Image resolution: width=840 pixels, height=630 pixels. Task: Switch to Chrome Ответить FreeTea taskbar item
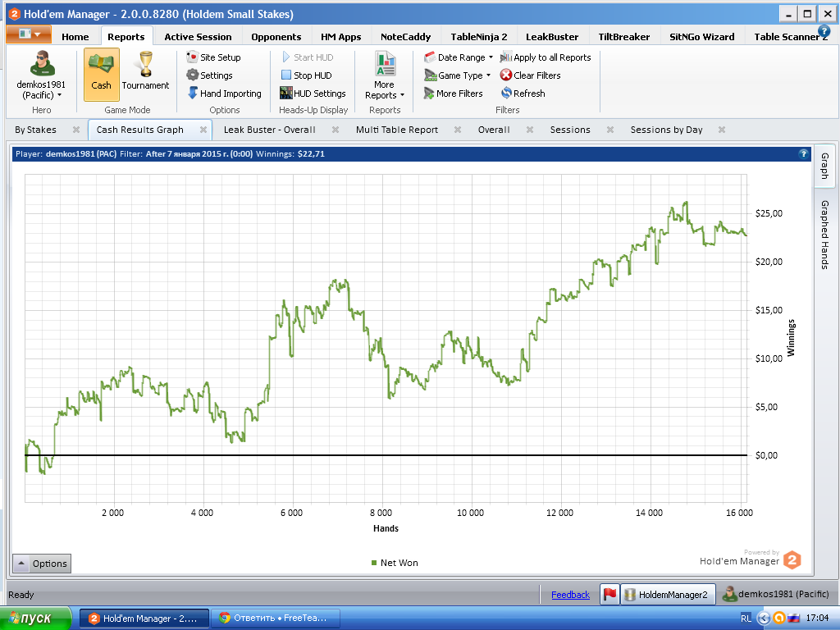coord(276,619)
